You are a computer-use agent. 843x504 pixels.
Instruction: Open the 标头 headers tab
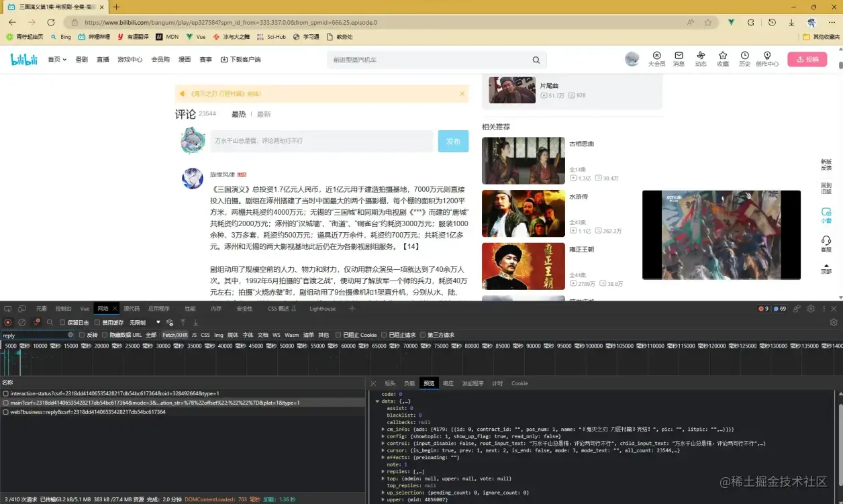pyautogui.click(x=390, y=383)
